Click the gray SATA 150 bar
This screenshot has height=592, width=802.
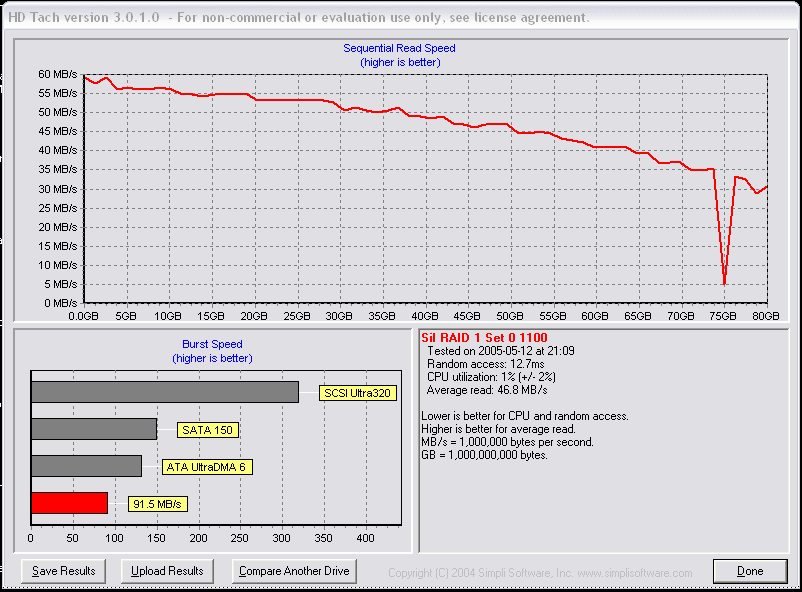(94, 429)
